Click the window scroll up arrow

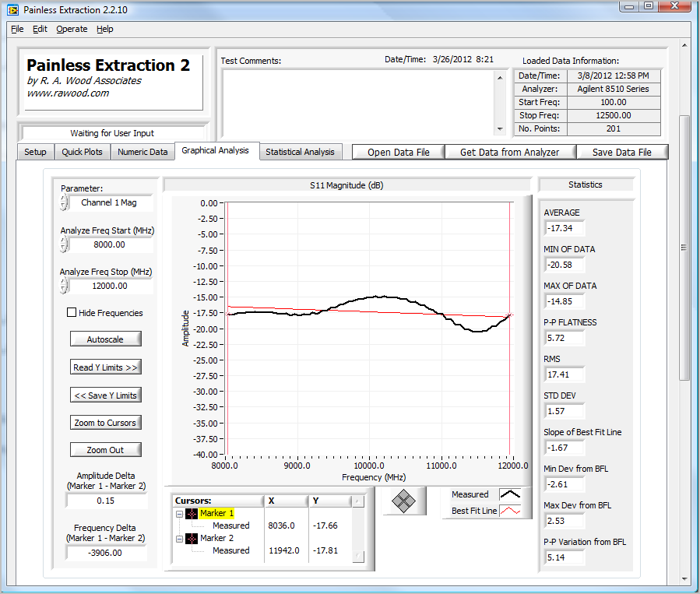click(x=684, y=45)
